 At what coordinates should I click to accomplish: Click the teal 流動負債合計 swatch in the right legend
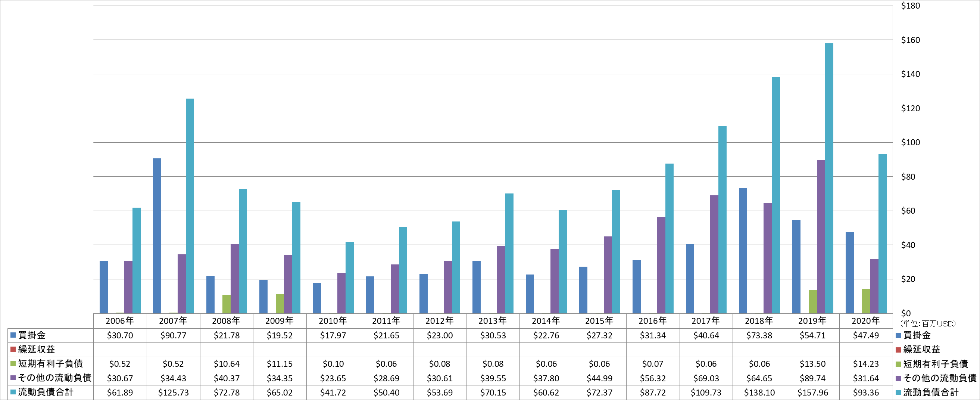click(898, 393)
